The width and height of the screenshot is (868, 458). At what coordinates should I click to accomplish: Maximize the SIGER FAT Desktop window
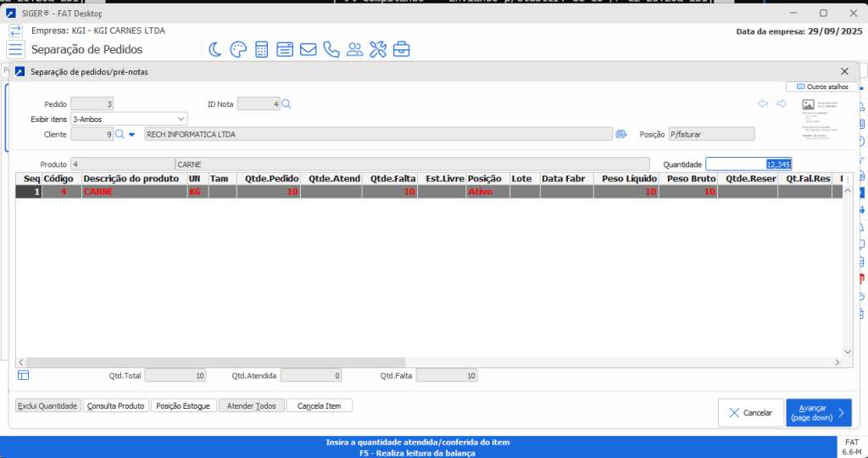click(823, 13)
